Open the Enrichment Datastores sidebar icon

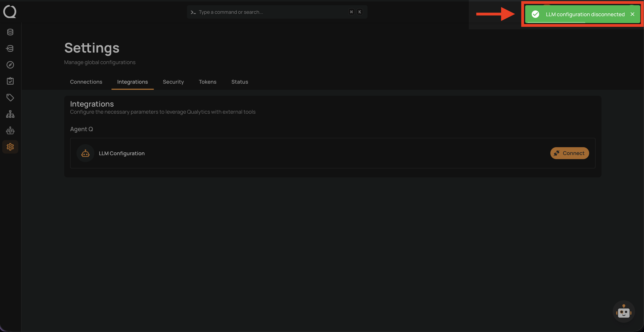point(10,48)
